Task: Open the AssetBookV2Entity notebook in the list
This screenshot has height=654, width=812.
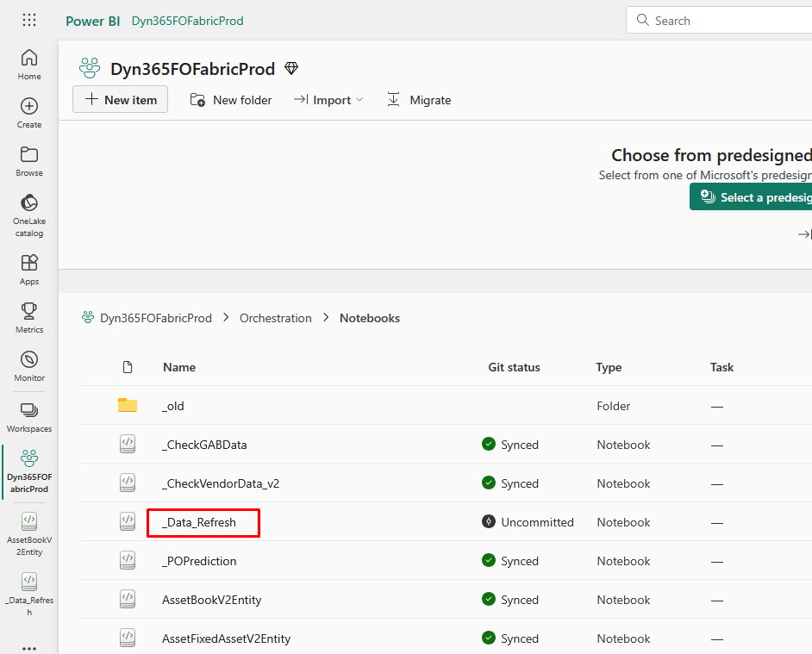Action: (212, 600)
